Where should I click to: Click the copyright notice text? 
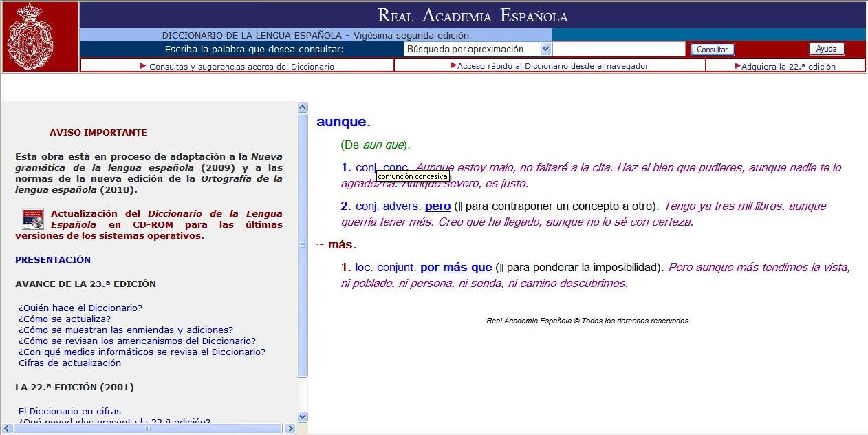tap(587, 321)
